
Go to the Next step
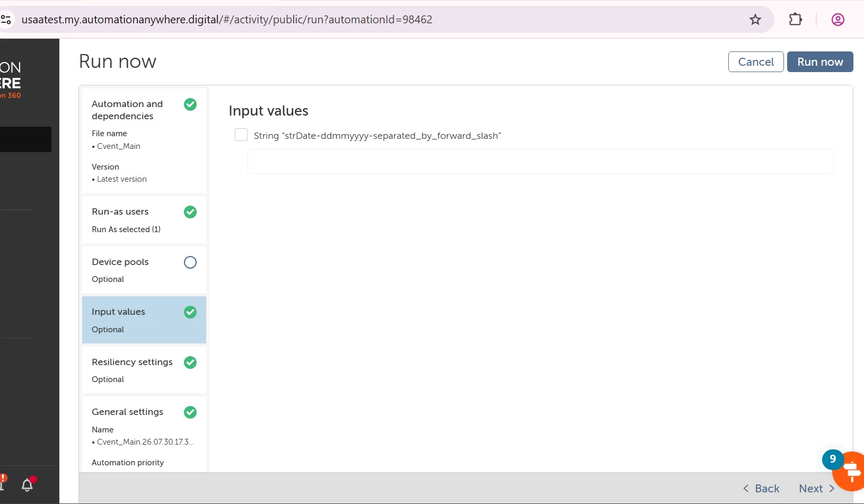point(817,489)
